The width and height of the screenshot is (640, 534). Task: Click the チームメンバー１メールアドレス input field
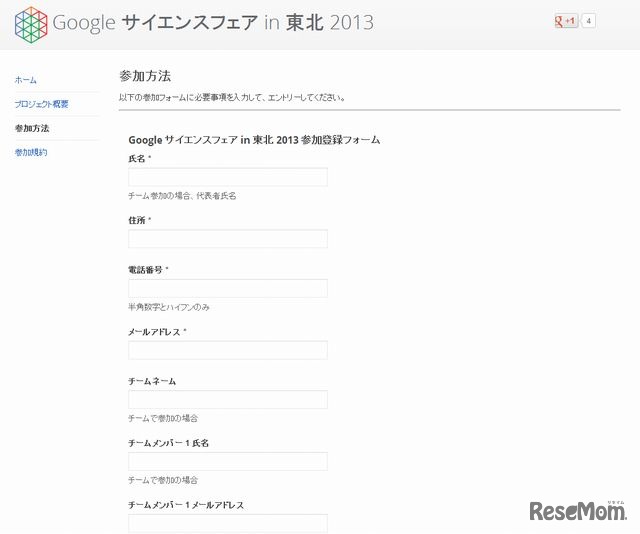[x=228, y=523]
